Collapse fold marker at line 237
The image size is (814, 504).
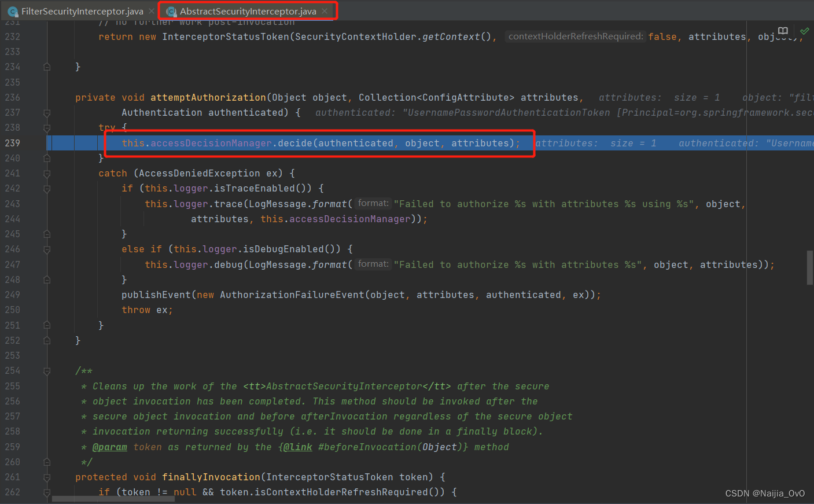[x=47, y=113]
